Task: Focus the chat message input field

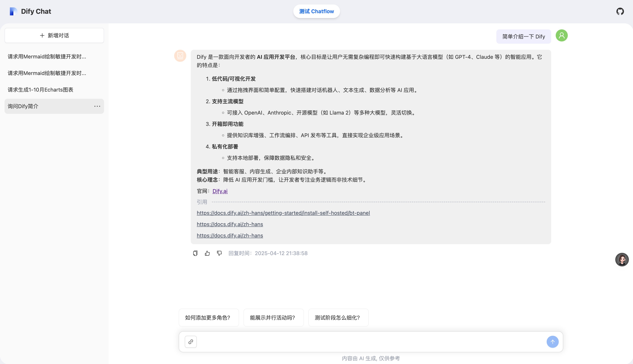Action: tap(370, 342)
